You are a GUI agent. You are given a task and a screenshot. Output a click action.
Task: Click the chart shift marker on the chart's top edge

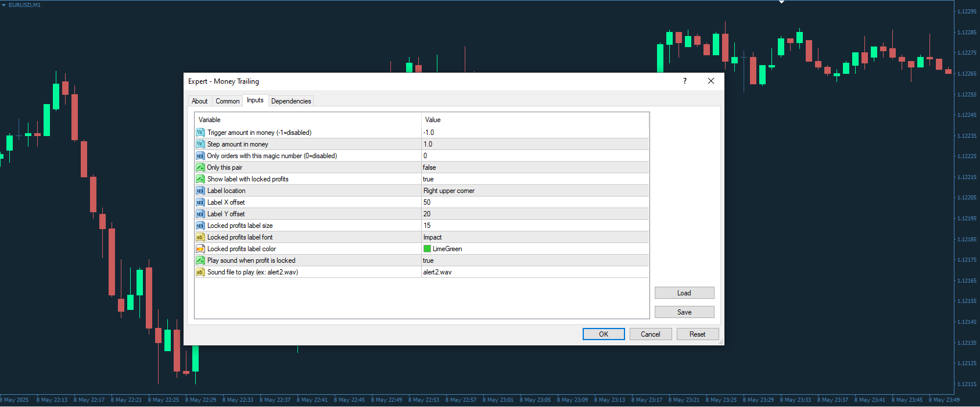point(781,2)
